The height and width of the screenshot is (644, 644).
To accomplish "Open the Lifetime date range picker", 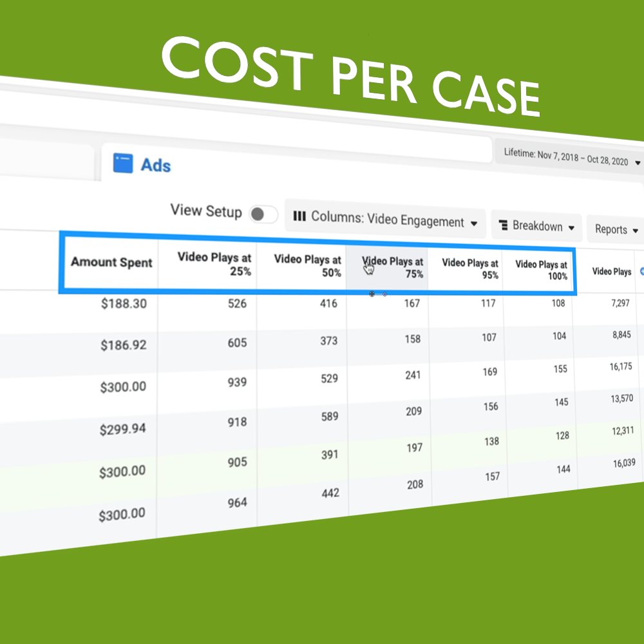I will (570, 157).
